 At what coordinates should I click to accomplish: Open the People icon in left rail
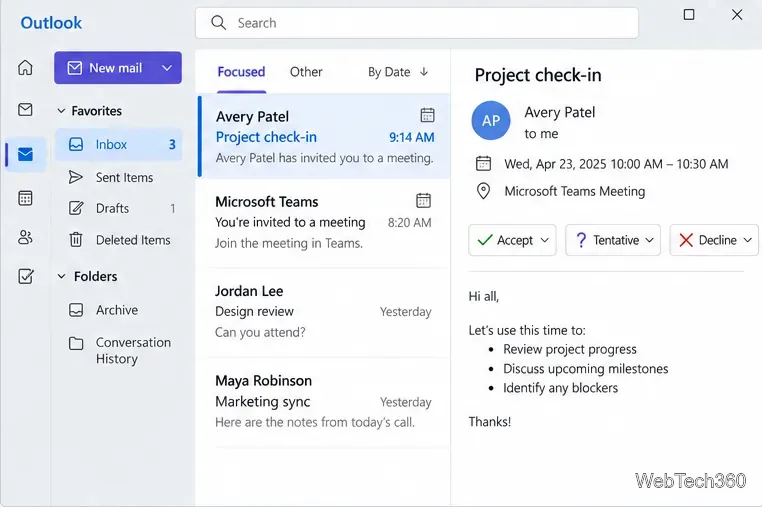(25, 237)
